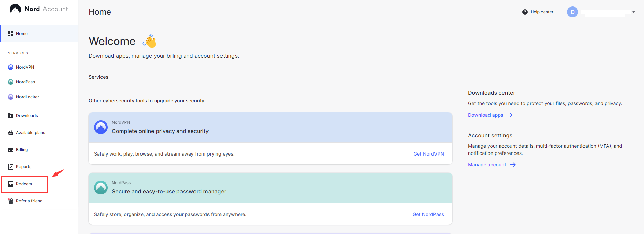Viewport: 644px width, 234px height.
Task: Open the account dropdown arrow
Action: 634,12
